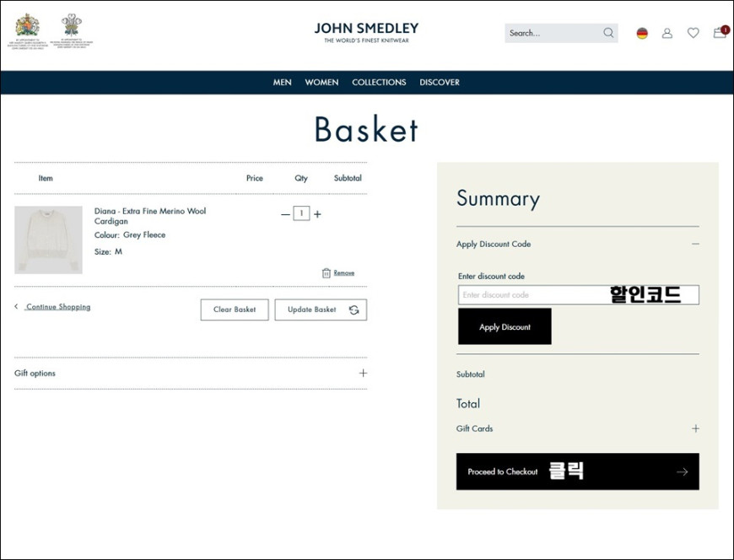This screenshot has width=734, height=560.
Task: Click the back chevron beside Continue Shopping
Action: pos(16,306)
